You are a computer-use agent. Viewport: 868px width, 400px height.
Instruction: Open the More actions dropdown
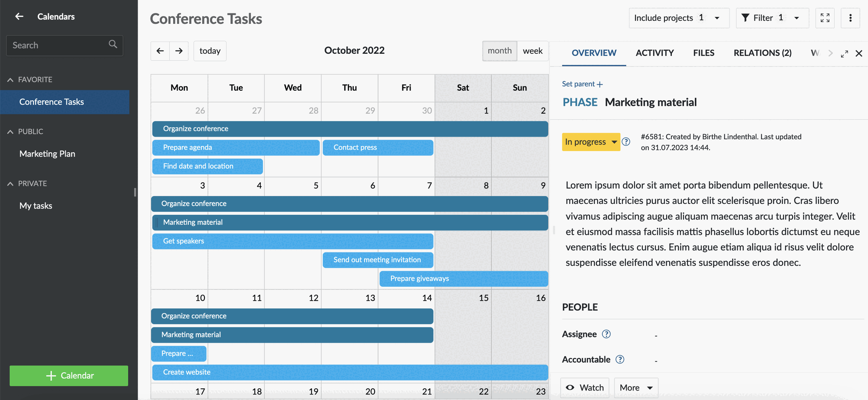636,387
